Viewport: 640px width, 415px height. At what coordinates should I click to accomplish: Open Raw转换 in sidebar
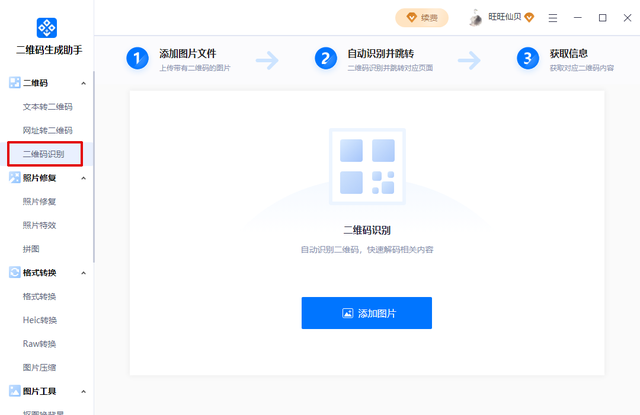click(x=39, y=344)
